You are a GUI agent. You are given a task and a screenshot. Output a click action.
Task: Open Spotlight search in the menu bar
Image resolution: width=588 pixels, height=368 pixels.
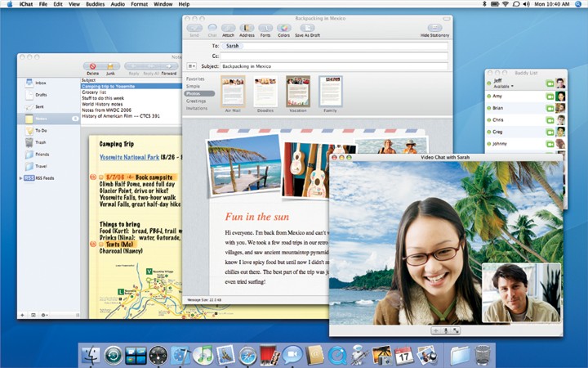click(579, 4)
